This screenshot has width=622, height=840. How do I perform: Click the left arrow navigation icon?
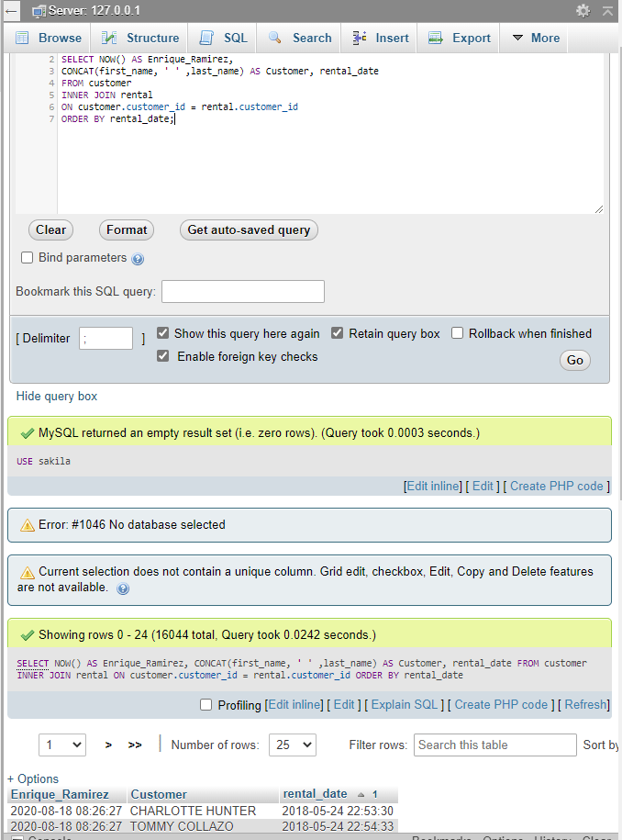[11, 11]
